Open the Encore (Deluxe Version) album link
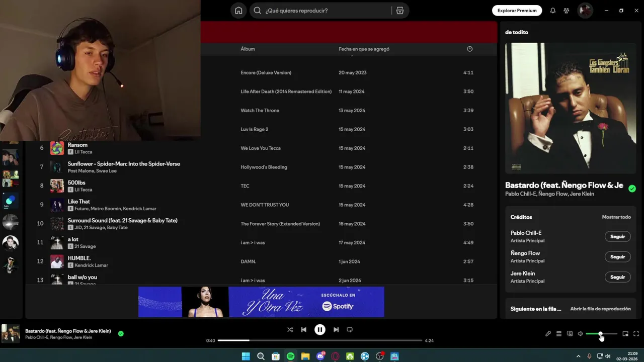The width and height of the screenshot is (644, 362). tap(266, 72)
